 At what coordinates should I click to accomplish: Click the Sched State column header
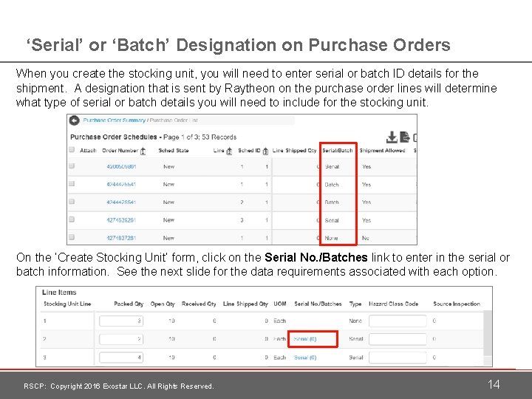174,150
